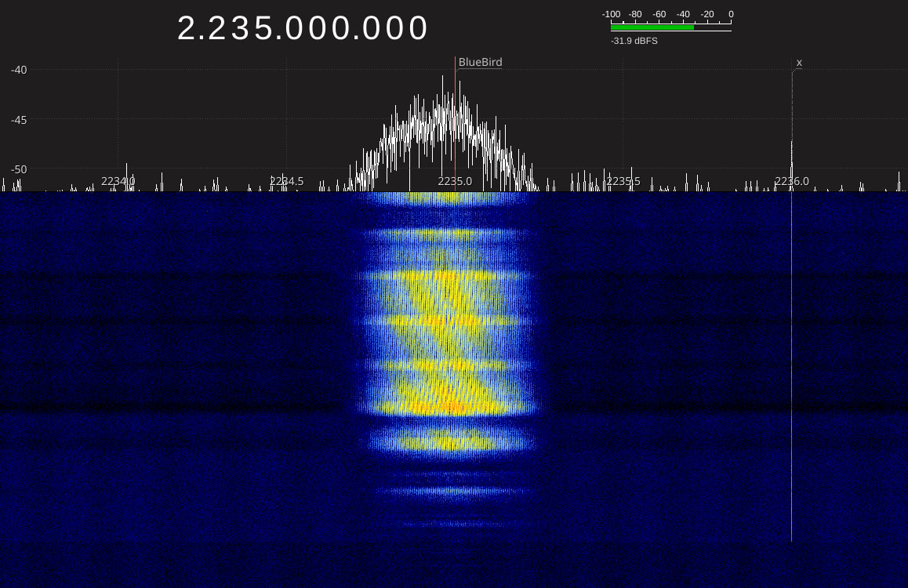Select the x bookmark marker
This screenshot has height=588, width=908.
click(799, 63)
